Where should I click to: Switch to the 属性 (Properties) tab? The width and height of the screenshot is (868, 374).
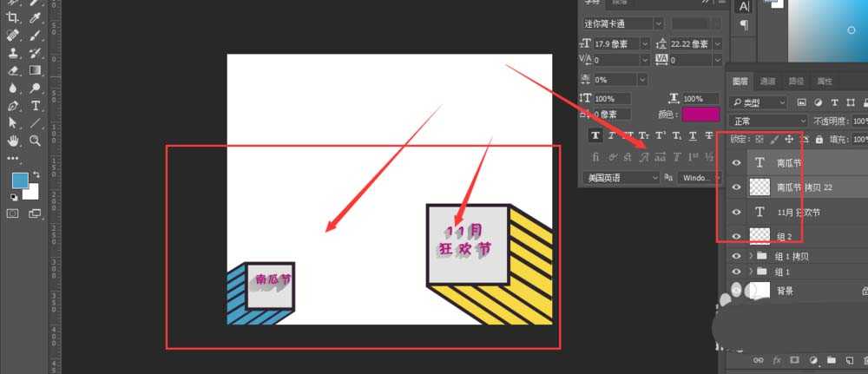(x=825, y=82)
